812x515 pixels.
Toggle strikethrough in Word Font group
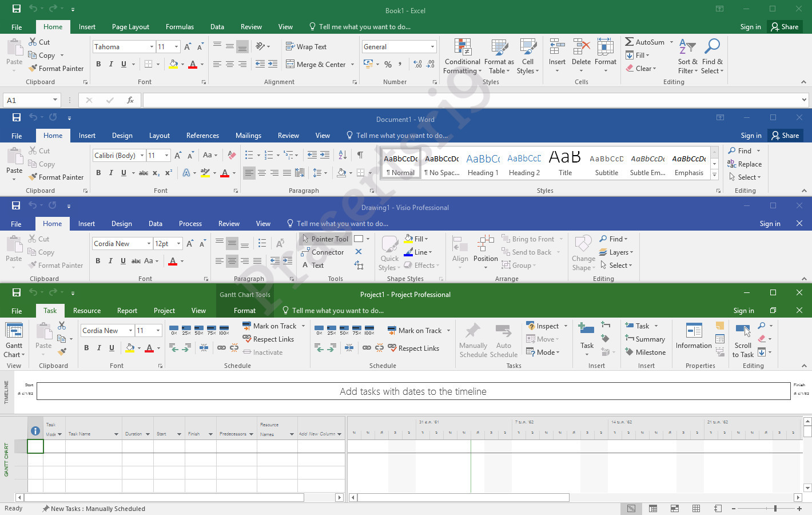click(x=144, y=173)
